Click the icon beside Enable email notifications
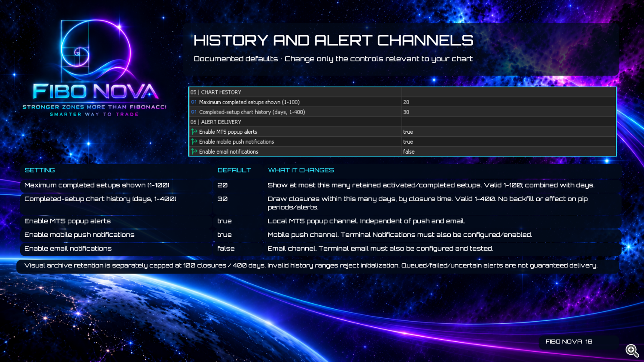The width and height of the screenshot is (644, 362). tap(194, 151)
